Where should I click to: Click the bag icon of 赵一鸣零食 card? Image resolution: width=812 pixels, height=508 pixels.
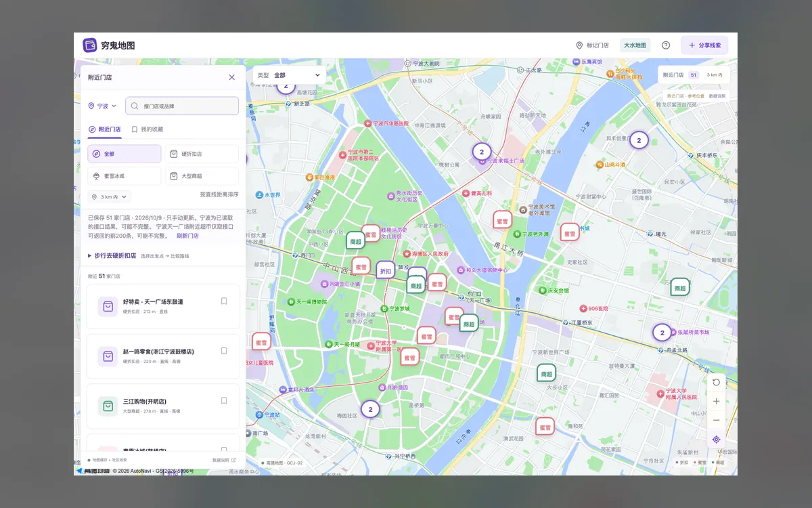[x=108, y=356]
